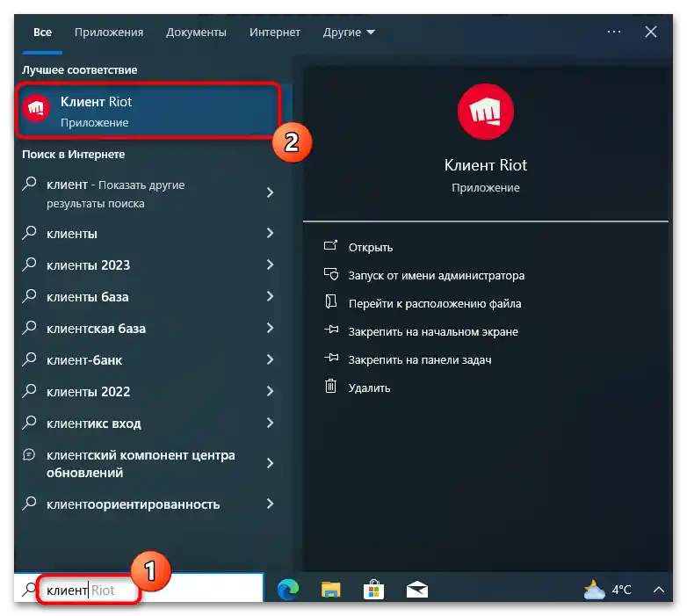Click the Riot fist icon in best match
The image size is (687, 616).
tap(36, 108)
